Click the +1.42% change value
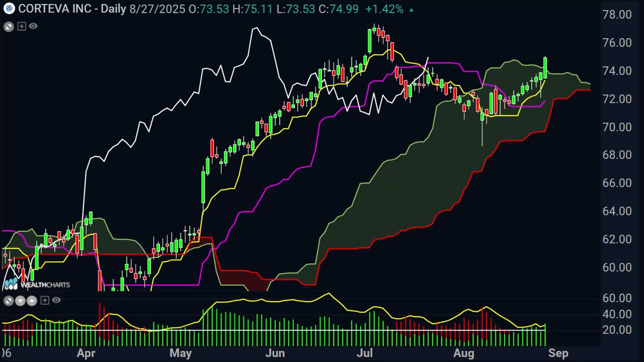This screenshot has height=362, width=644. (384, 9)
